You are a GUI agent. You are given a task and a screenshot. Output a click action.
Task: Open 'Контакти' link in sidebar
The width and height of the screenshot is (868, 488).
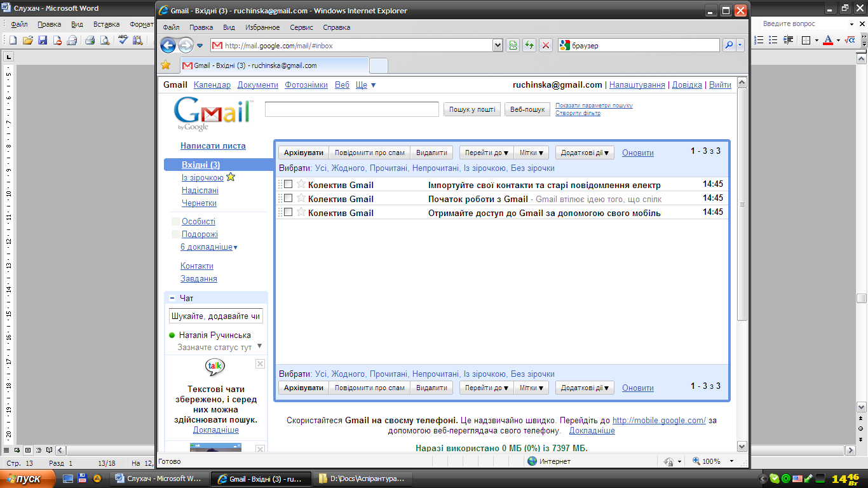tap(197, 266)
